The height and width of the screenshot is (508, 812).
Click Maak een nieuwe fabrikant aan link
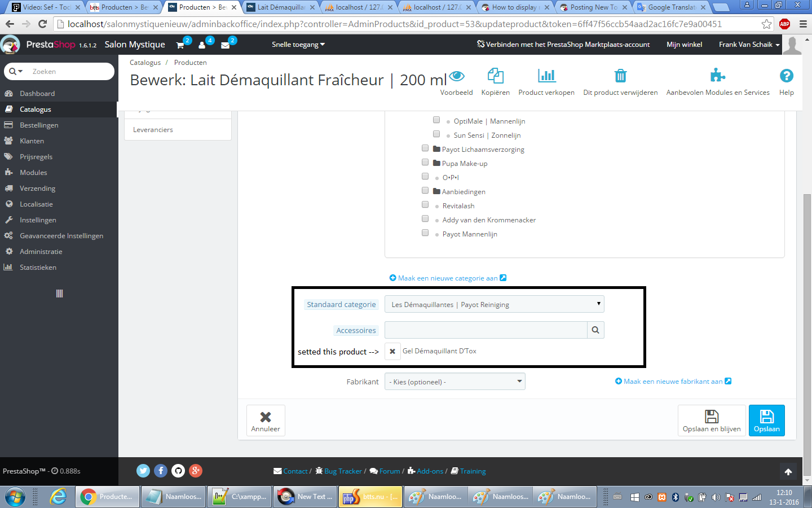(673, 382)
